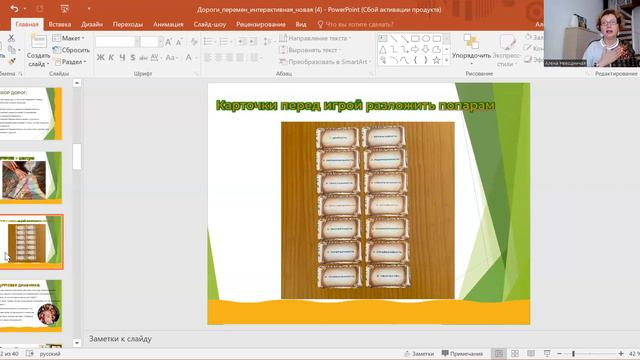Screen dimensions: 640x360
Task: Open the Выровнять текст dropdown
Action: tap(311, 50)
